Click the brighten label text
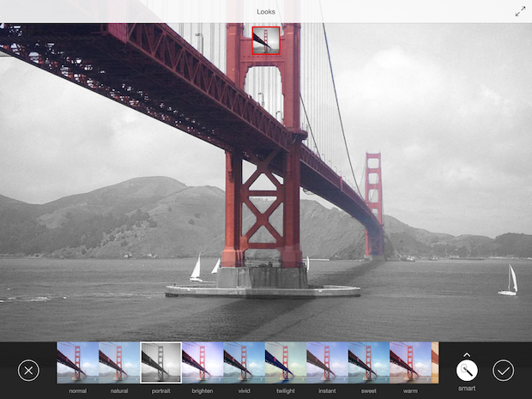The width and height of the screenshot is (532, 399). (x=203, y=391)
